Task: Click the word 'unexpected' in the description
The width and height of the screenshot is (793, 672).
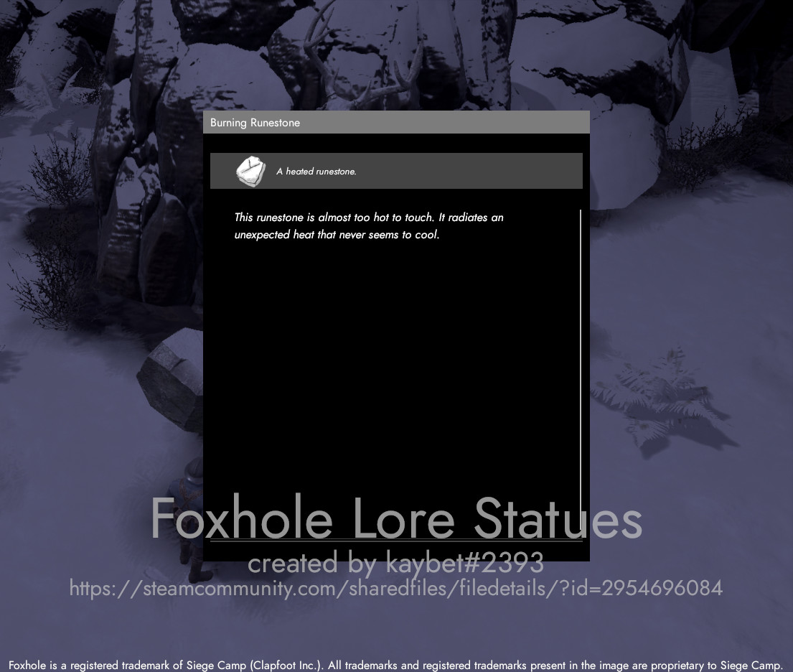Action: (262, 235)
